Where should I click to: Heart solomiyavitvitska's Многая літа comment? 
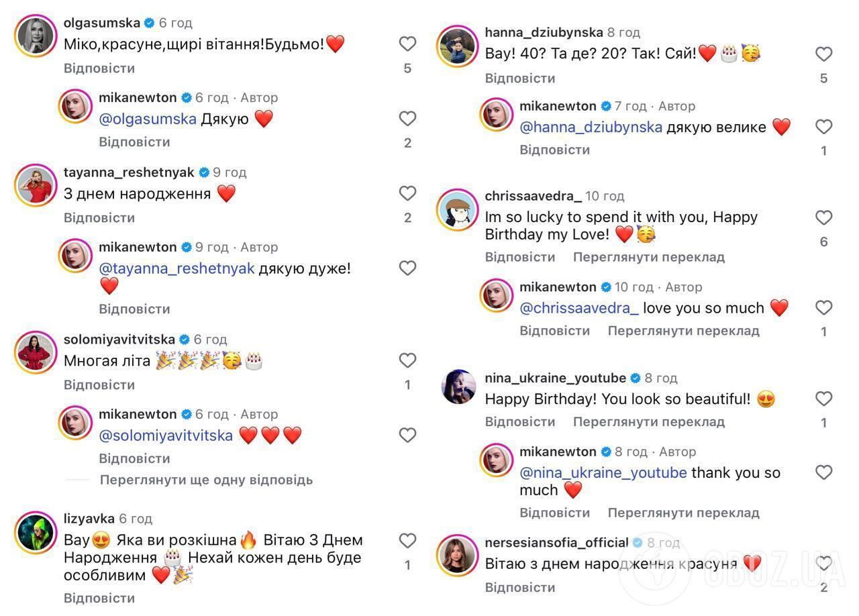(407, 361)
